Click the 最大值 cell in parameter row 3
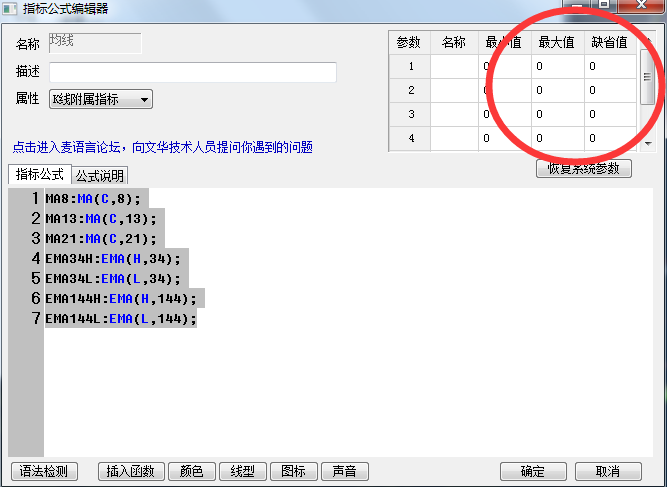This screenshot has width=667, height=487. pyautogui.click(x=557, y=115)
